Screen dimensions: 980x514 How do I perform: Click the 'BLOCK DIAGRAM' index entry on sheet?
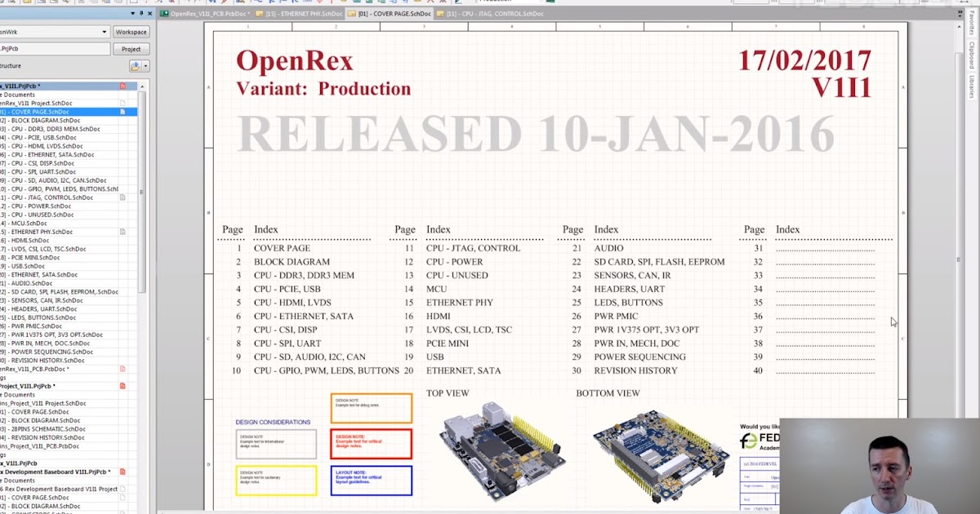tap(292, 262)
